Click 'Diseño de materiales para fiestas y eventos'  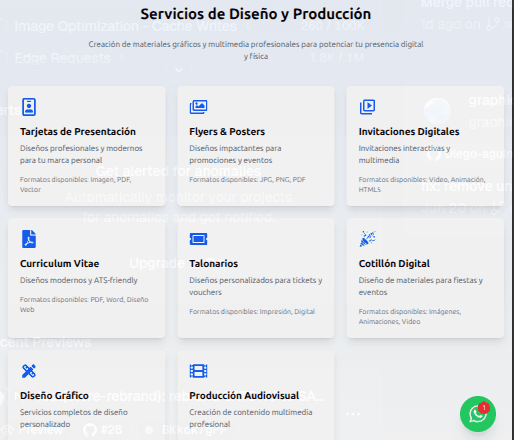click(x=421, y=286)
